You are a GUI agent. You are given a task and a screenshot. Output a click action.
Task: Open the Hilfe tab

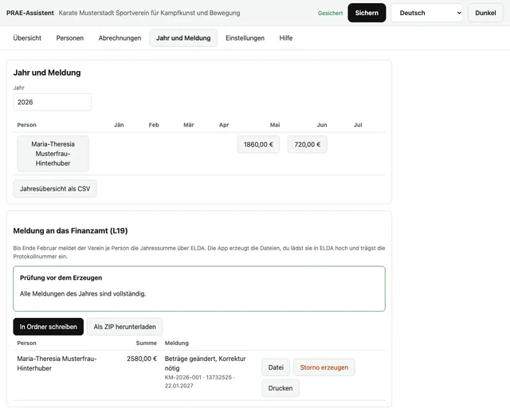click(x=286, y=38)
